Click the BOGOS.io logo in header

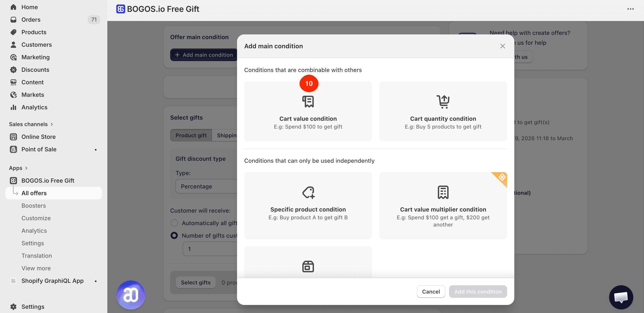tap(121, 9)
